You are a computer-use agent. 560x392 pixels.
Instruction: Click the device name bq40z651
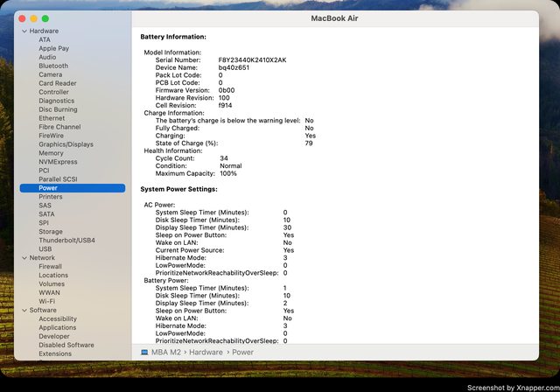[x=234, y=68]
